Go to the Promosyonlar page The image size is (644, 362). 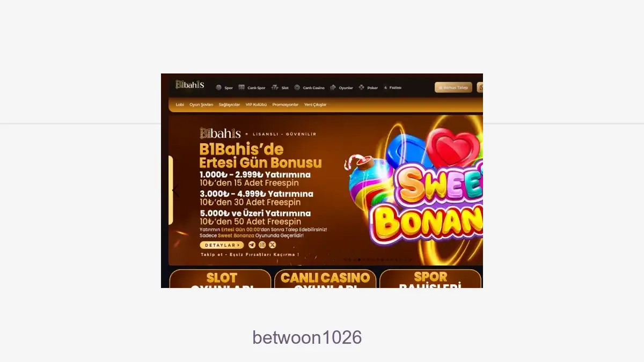tap(285, 105)
